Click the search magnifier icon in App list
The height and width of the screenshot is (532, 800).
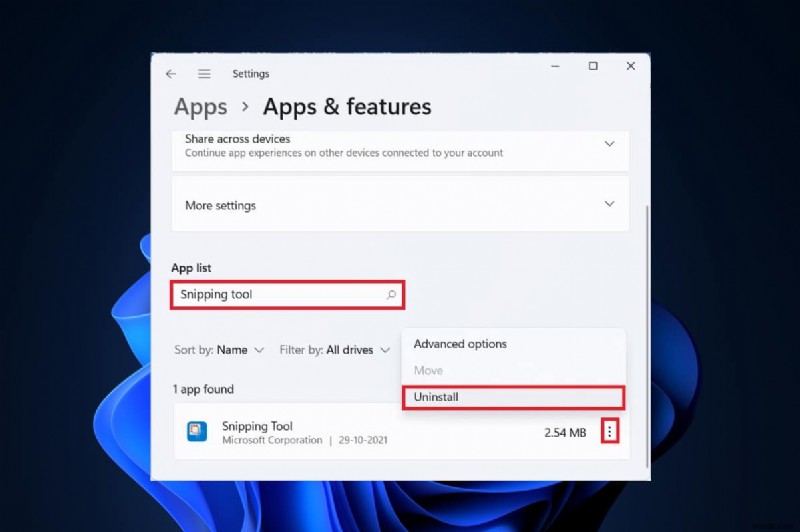click(x=391, y=294)
